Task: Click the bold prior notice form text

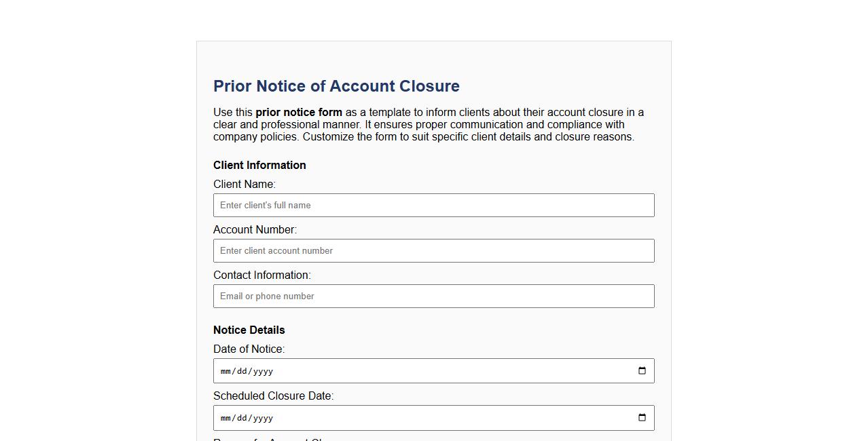Action: coord(298,113)
